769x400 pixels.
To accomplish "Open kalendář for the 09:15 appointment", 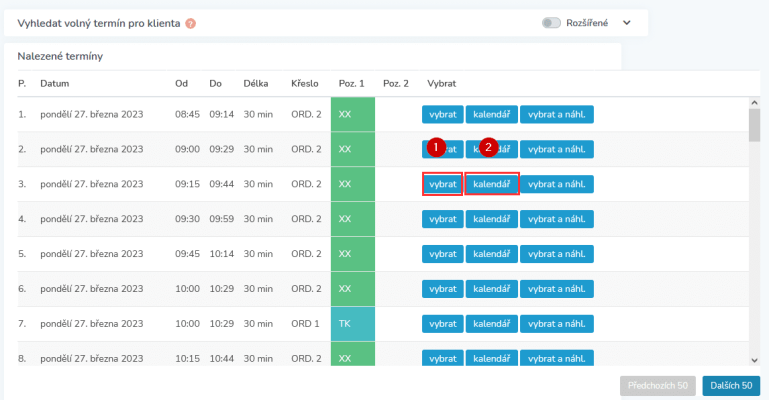I will click(x=491, y=184).
